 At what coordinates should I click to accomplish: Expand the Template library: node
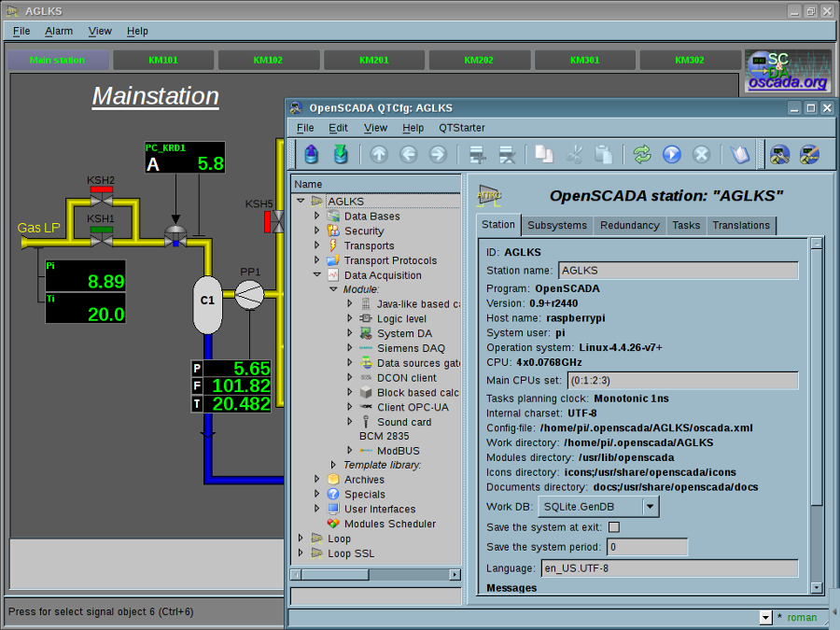coord(333,465)
